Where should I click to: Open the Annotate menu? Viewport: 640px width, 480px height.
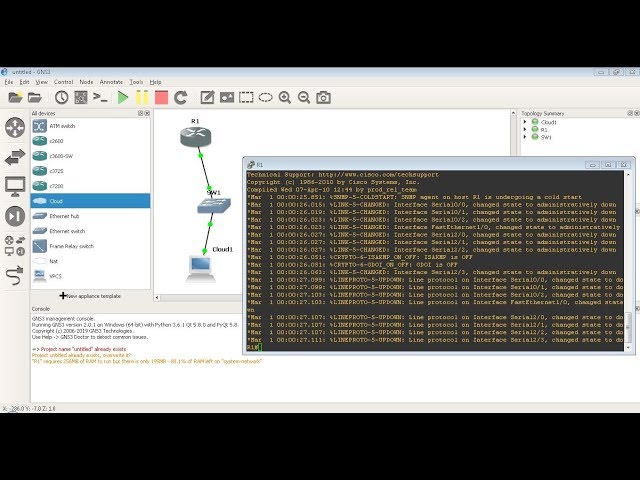pyautogui.click(x=111, y=82)
